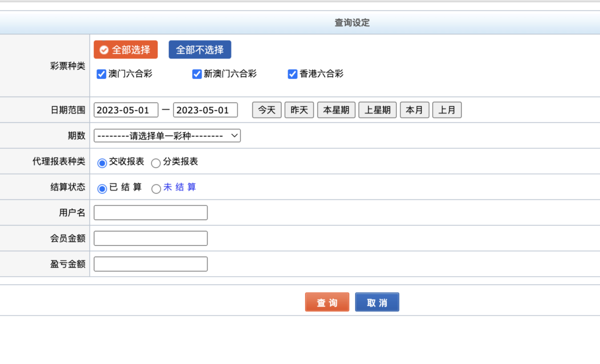Click the end date field
This screenshot has height=364, width=600.
(205, 110)
